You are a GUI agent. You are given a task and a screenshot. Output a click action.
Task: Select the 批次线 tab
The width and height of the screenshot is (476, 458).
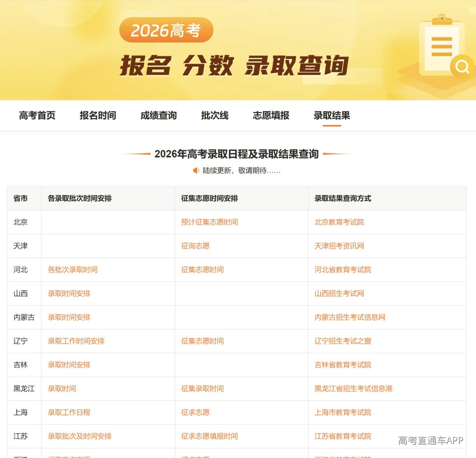215,115
